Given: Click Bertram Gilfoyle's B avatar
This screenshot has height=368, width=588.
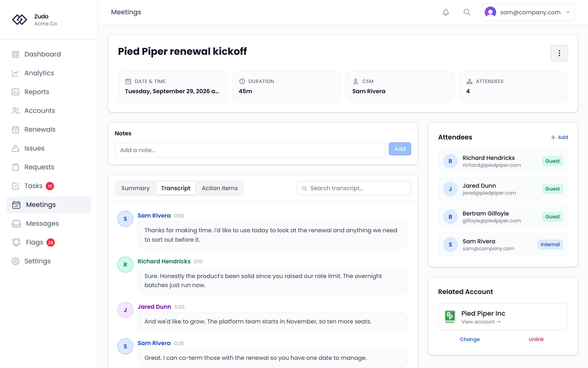Looking at the screenshot, I should [450, 217].
